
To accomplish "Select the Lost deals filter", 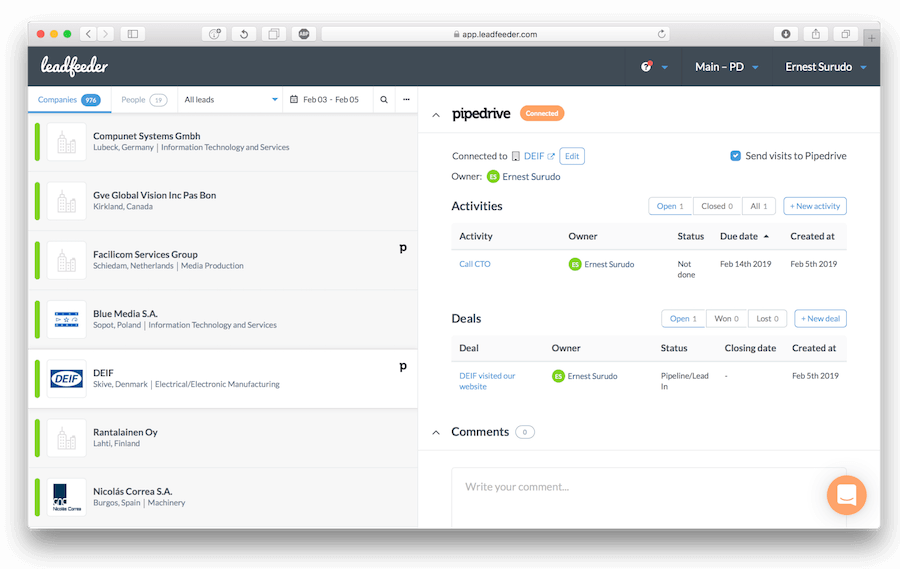I will tap(767, 319).
